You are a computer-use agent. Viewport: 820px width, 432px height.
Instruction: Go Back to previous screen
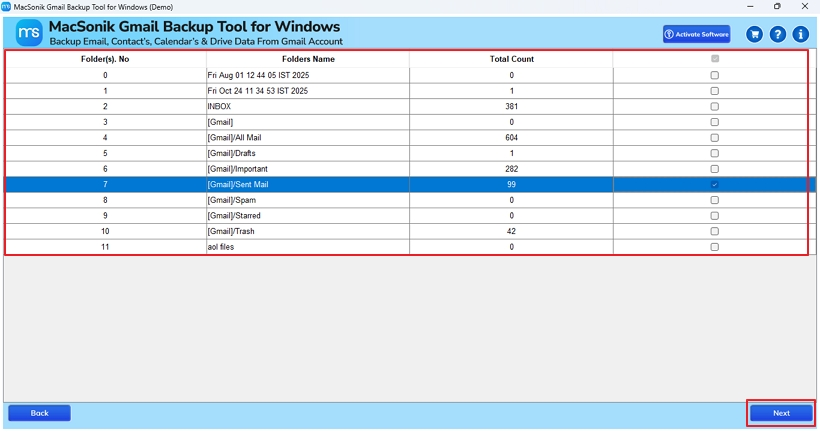tap(39, 413)
